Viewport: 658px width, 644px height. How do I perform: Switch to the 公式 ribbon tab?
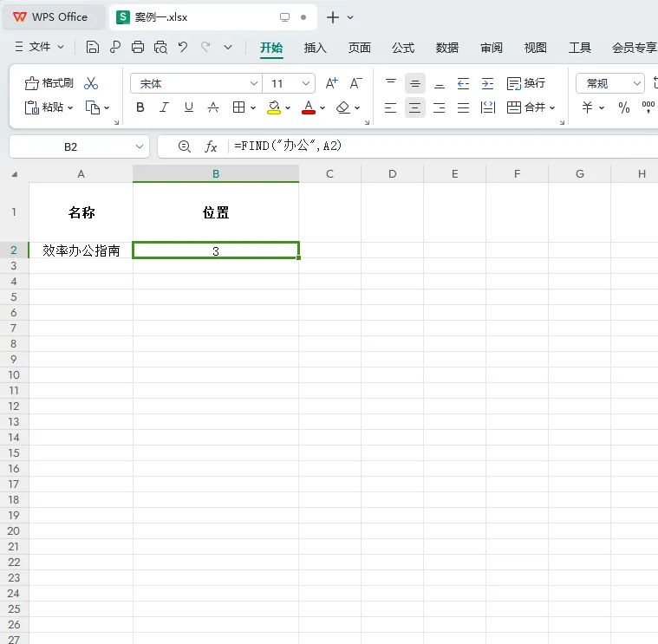403,48
